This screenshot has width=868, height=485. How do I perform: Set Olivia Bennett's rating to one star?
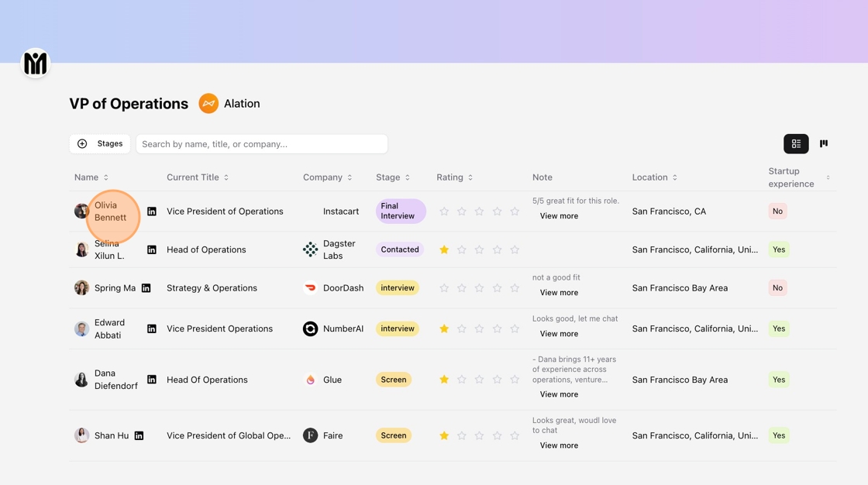(444, 212)
